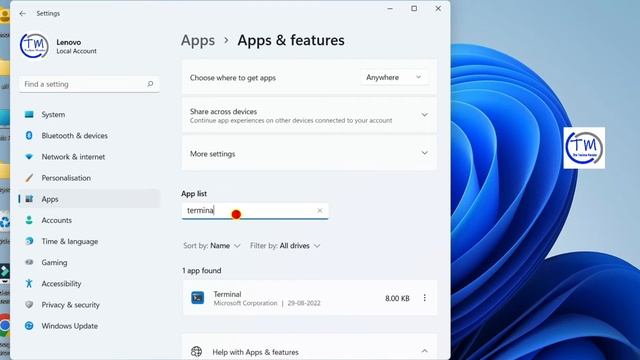Open Bluetooth & devices settings
This screenshot has height=360, width=640.
pos(89,136)
